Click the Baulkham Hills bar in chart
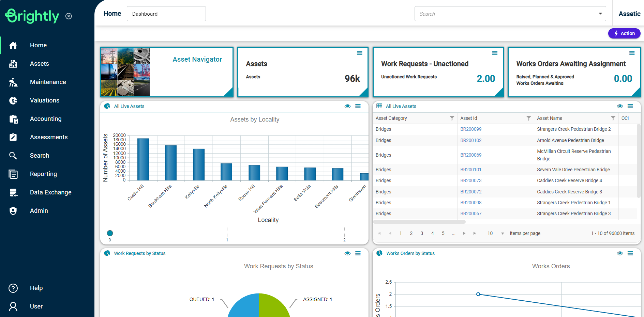 click(x=171, y=163)
